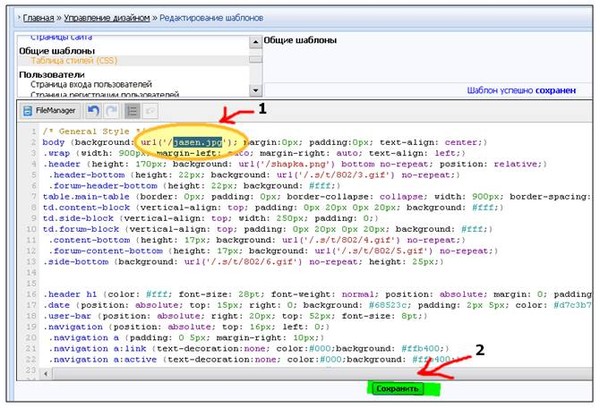
Task: Click the redo arrow icon
Action: [x=112, y=111]
